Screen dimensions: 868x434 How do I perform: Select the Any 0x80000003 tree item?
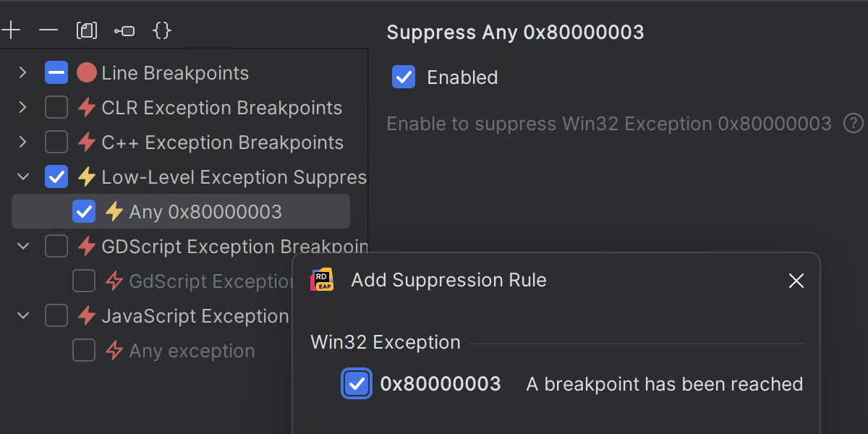click(205, 212)
